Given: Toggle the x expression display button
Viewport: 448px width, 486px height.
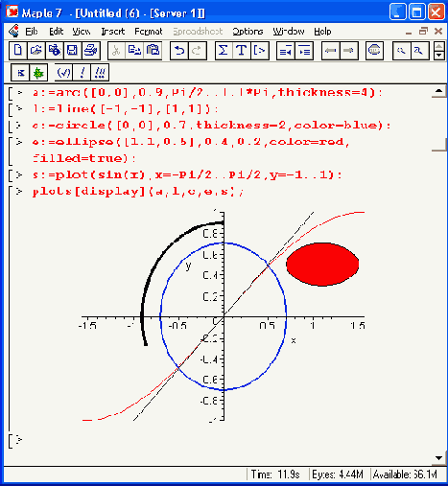Looking at the screenshot, I should pyautogui.click(x=20, y=73).
